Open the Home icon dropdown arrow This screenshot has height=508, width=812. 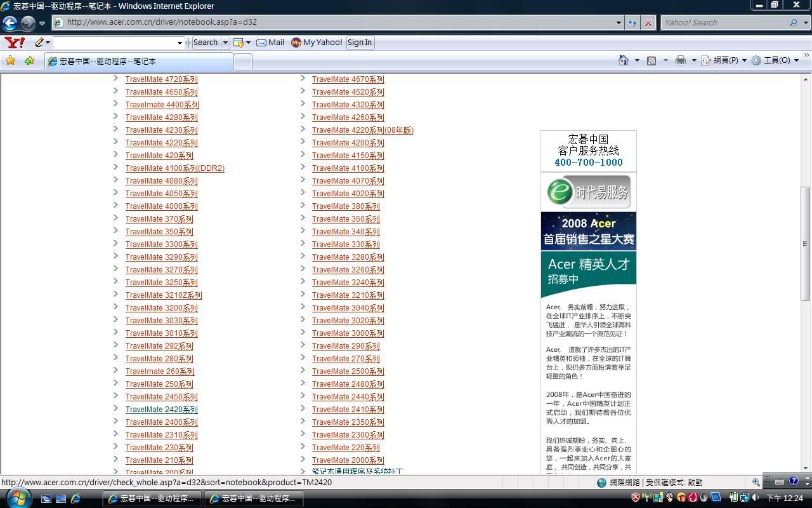pyautogui.click(x=636, y=60)
